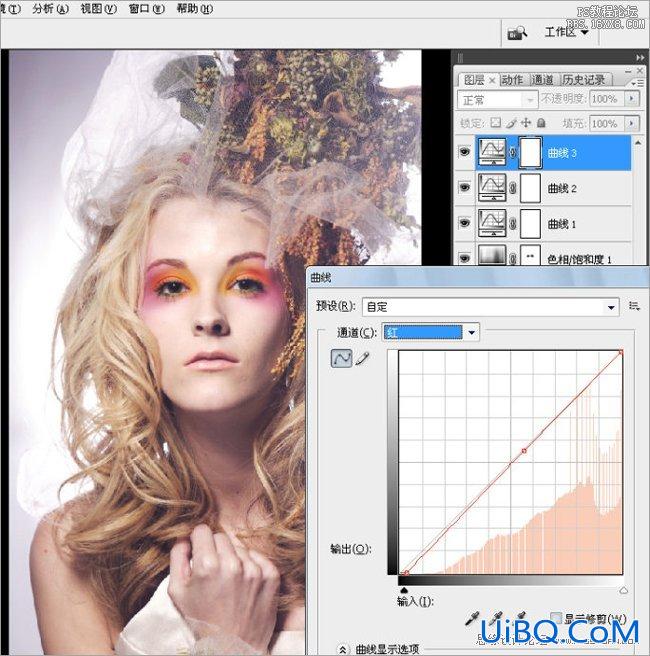The height and width of the screenshot is (656, 650).
Task: Collapse the panel dock double-arrow icon
Action: click(640, 57)
